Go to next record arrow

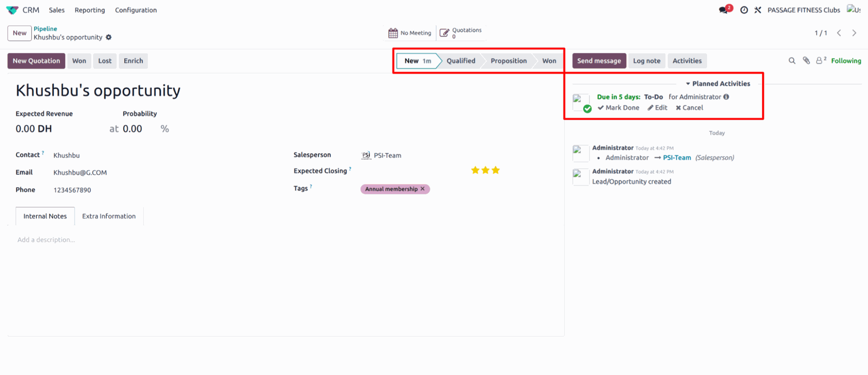point(854,33)
